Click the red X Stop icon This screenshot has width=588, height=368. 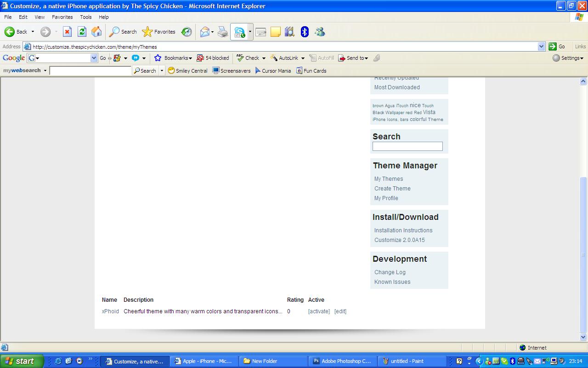click(67, 32)
